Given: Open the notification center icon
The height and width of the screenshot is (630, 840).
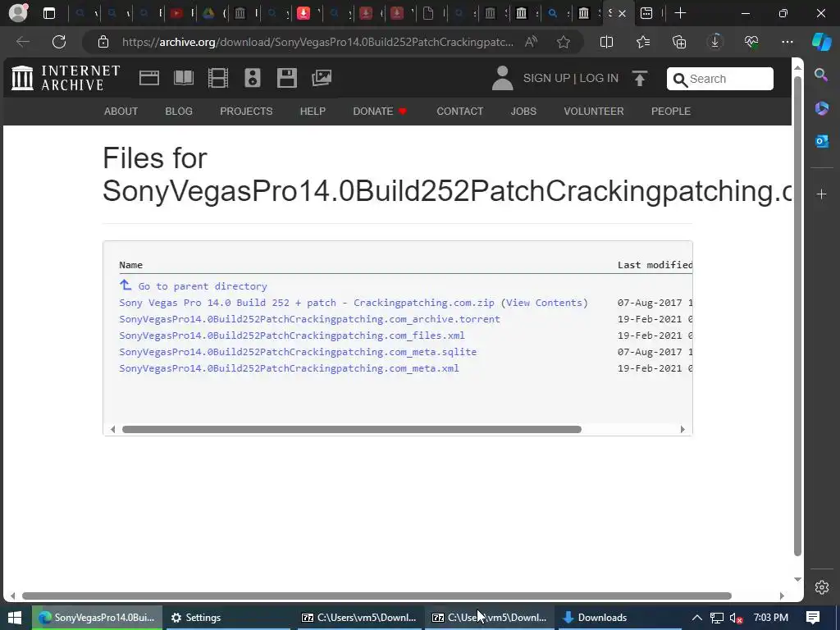Looking at the screenshot, I should pos(813,618).
